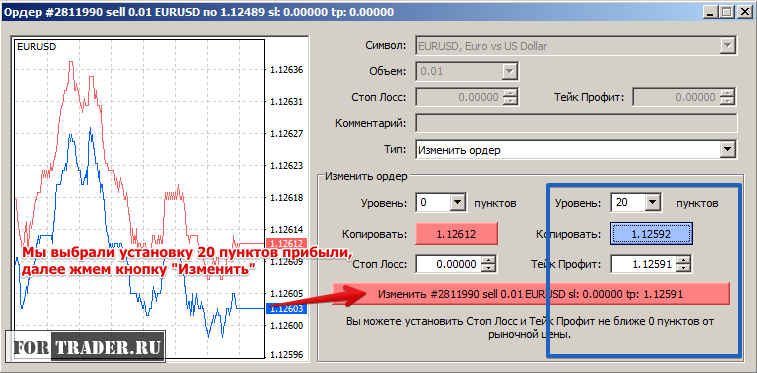Open the Объем 0.01 dropdown arrow
Image resolution: width=757 pixels, height=373 pixels.
click(510, 72)
